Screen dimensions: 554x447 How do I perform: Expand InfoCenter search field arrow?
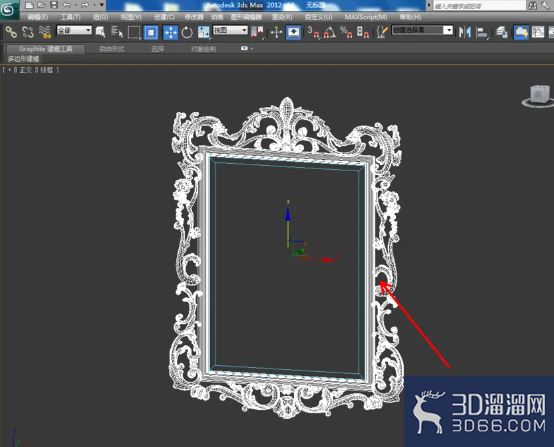tap(429, 5)
